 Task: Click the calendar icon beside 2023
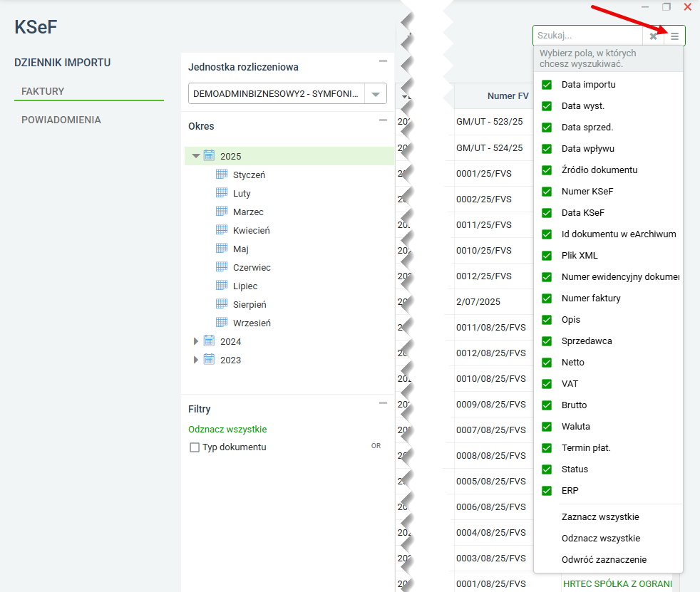point(209,360)
